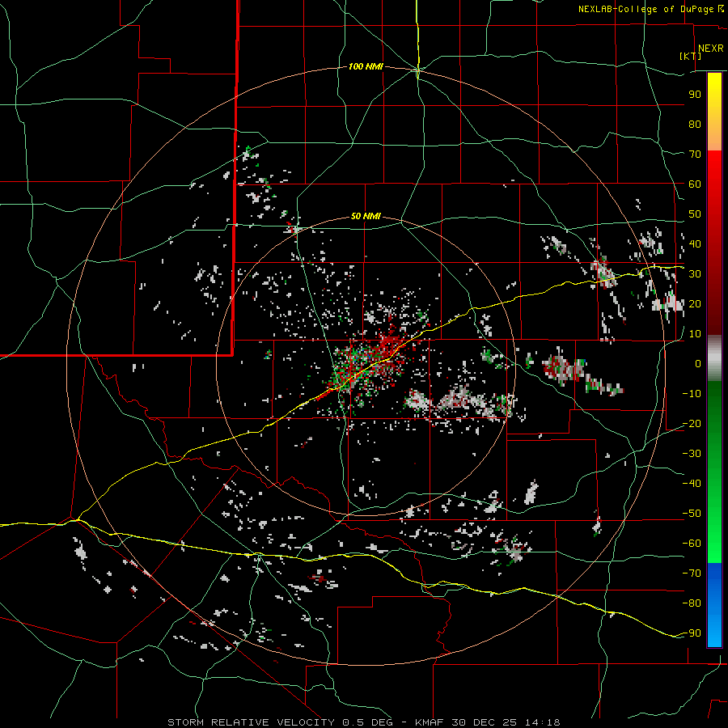
Task: Click the 80 value on velocity scale
Action: (695, 124)
